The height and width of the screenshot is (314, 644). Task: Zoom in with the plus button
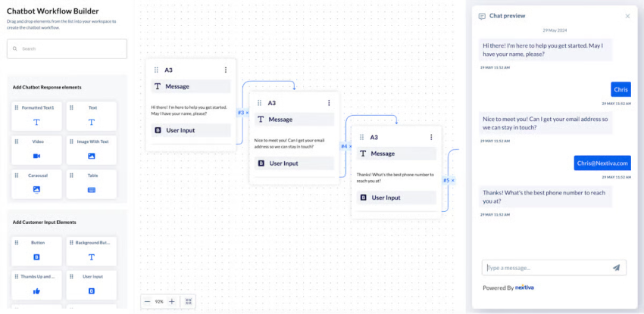tap(172, 301)
